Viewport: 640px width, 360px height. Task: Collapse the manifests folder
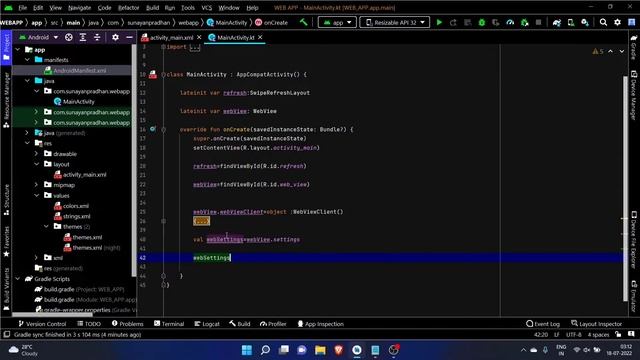pos(27,60)
